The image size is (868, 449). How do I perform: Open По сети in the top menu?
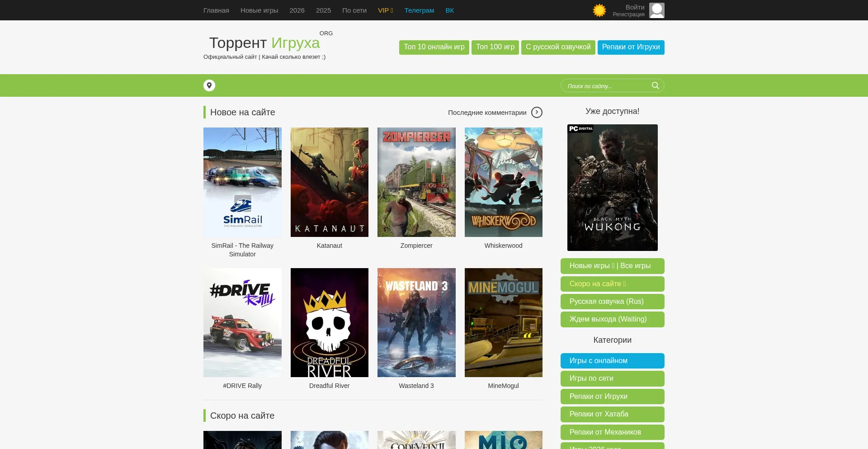[x=354, y=10]
